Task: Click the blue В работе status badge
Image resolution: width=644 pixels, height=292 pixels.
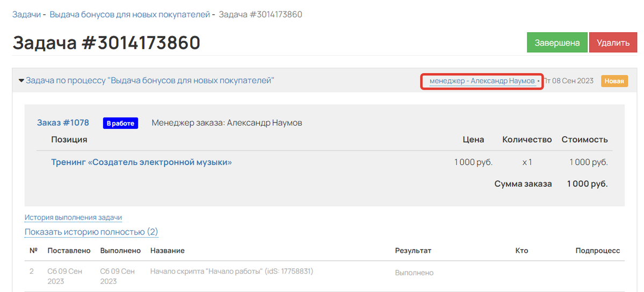Action: tap(120, 123)
